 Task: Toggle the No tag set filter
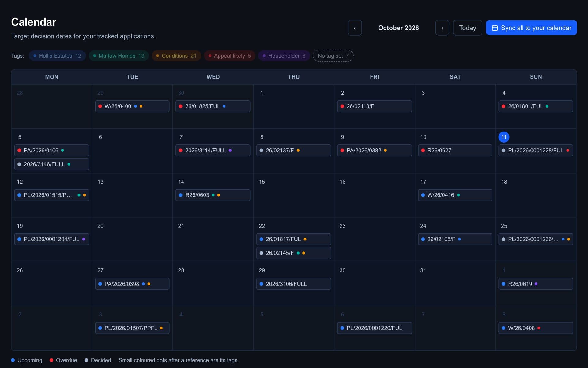pyautogui.click(x=333, y=56)
